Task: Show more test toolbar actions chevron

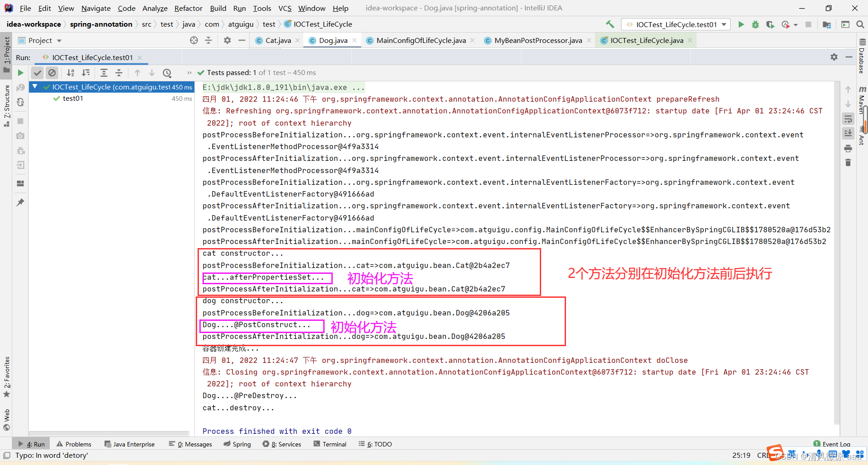Action: click(x=189, y=73)
